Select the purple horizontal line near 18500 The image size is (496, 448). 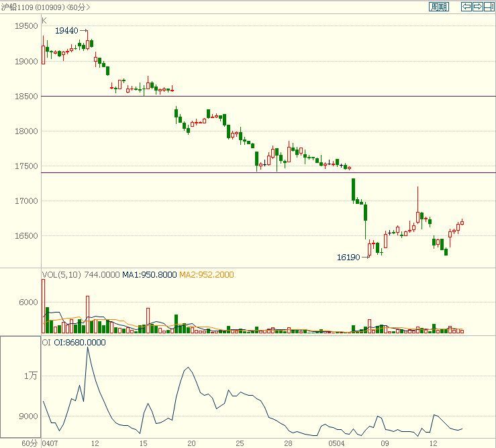268,96
